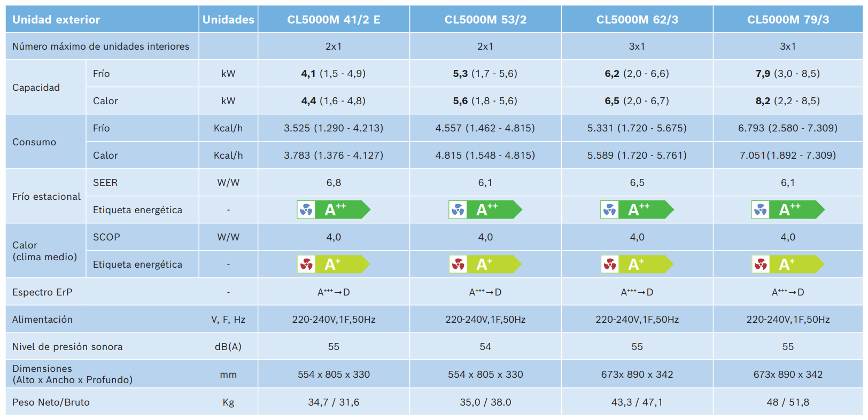The image size is (868, 420).
Task: Click the A++ cooling label under CL5000M 53/2
Action: [x=485, y=210]
